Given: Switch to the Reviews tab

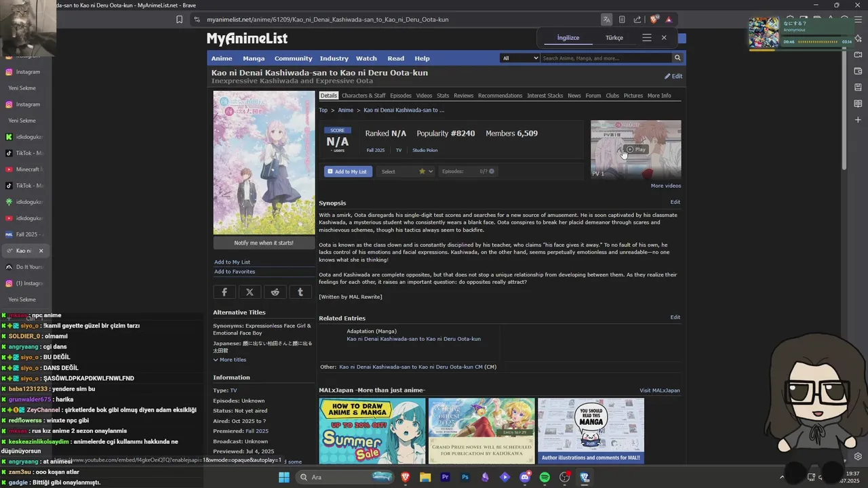Looking at the screenshot, I should (464, 96).
